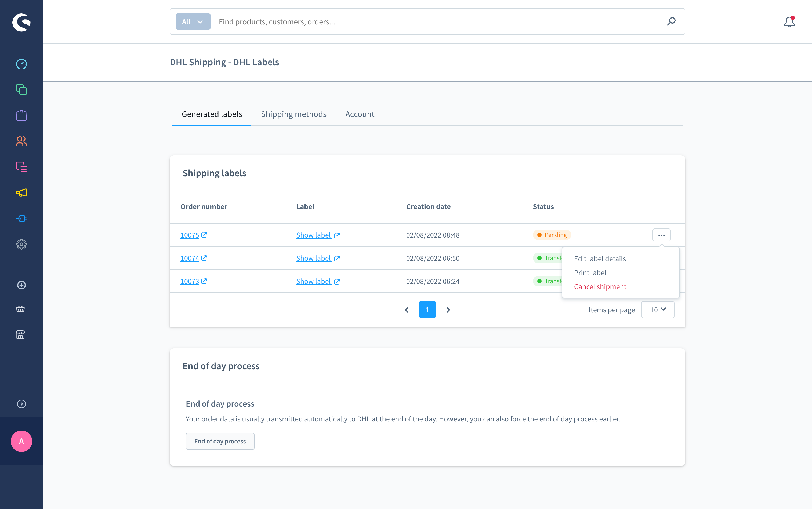The image size is (812, 509).
Task: Click the add sales channel plus icon
Action: tap(21, 285)
